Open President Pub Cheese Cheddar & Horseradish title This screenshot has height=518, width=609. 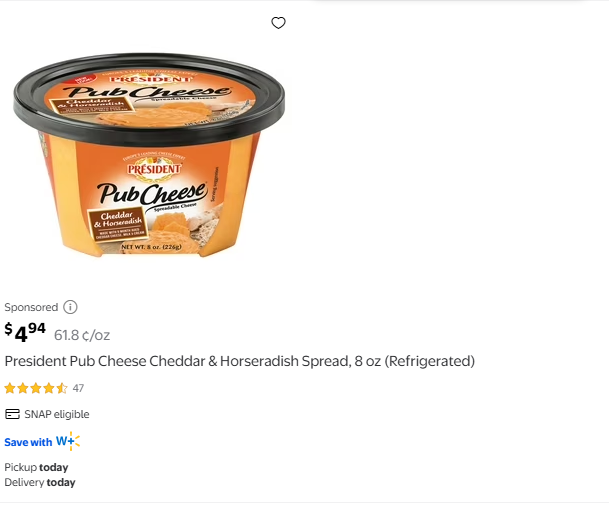240,361
